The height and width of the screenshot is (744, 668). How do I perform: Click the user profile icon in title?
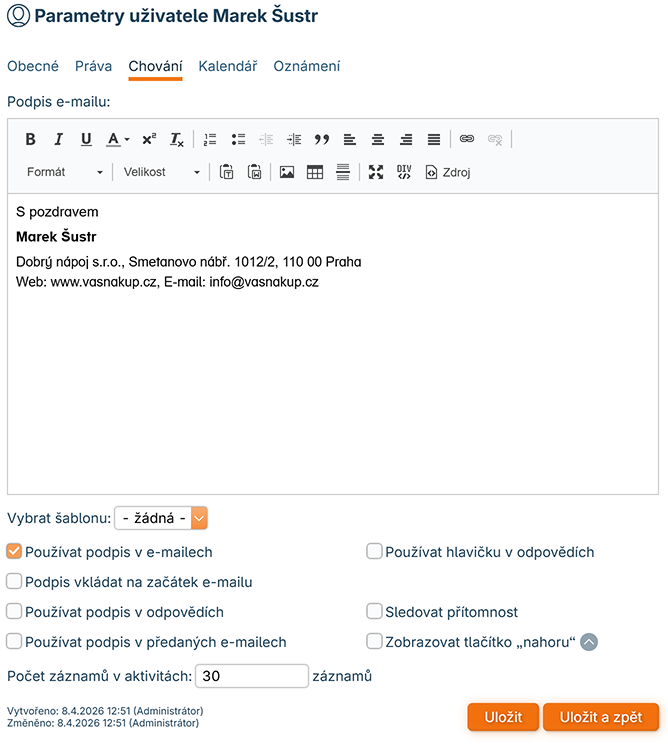pos(19,16)
